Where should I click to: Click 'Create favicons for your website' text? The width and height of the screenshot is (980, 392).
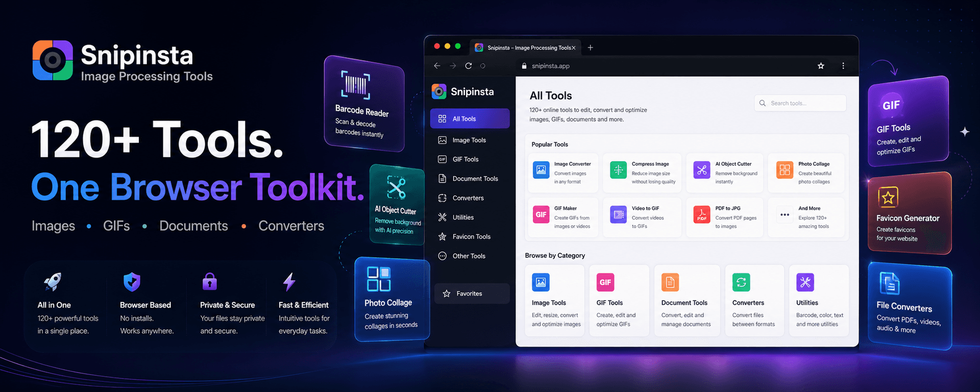pyautogui.click(x=897, y=234)
